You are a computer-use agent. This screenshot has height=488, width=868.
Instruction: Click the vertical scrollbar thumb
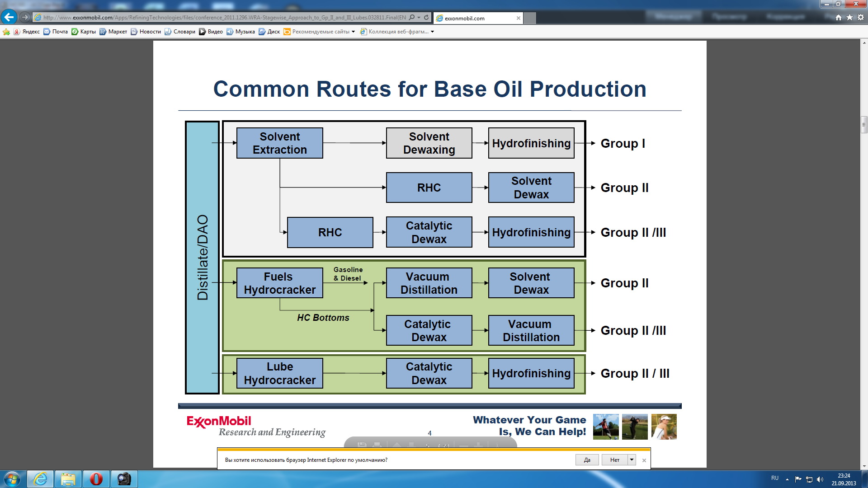(864, 124)
